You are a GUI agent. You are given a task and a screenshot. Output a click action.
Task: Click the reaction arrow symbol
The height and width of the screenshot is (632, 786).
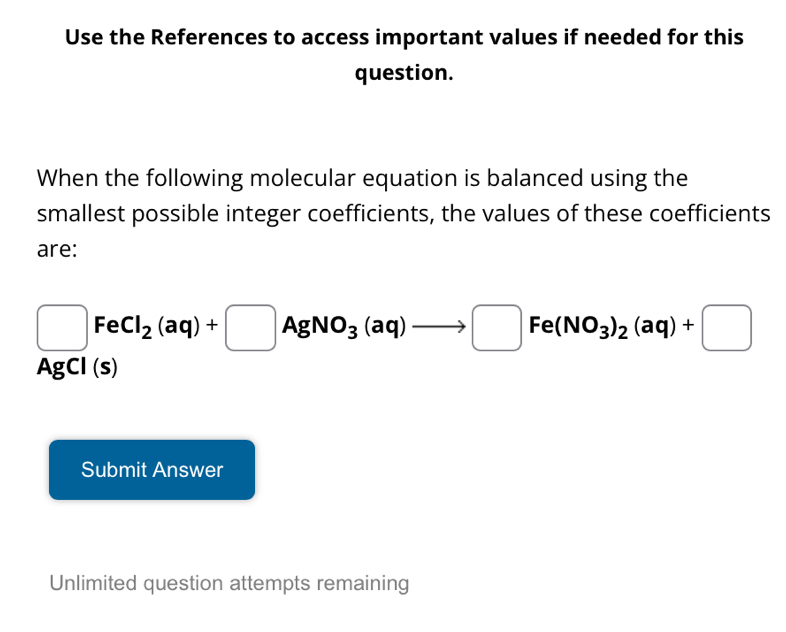click(439, 327)
